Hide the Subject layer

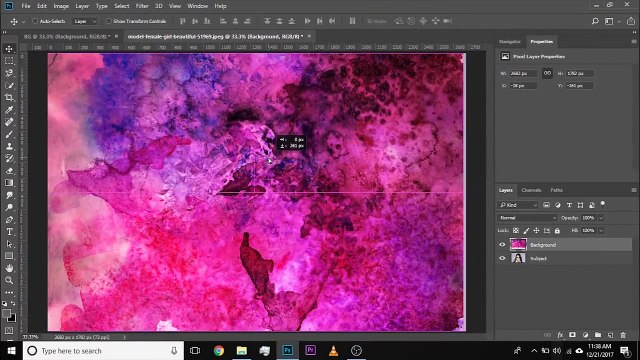[x=502, y=258]
